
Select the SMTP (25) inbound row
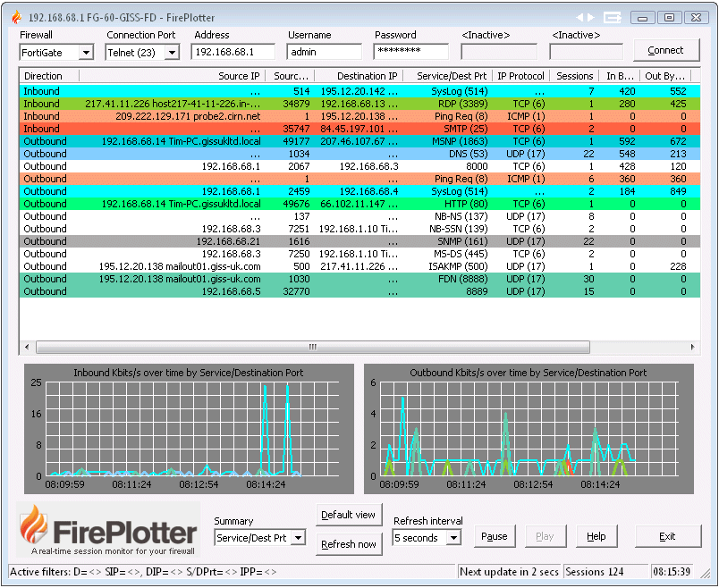click(x=359, y=129)
